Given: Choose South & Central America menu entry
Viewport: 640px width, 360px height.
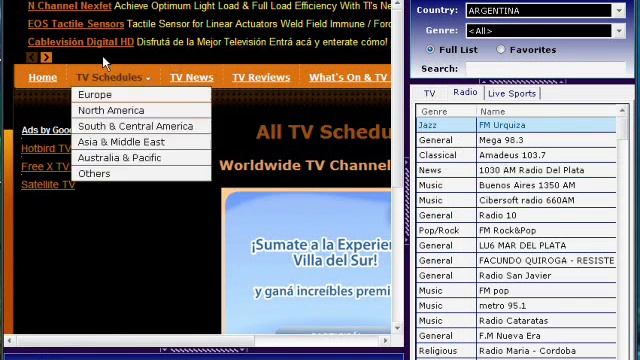Looking at the screenshot, I should (141, 127).
